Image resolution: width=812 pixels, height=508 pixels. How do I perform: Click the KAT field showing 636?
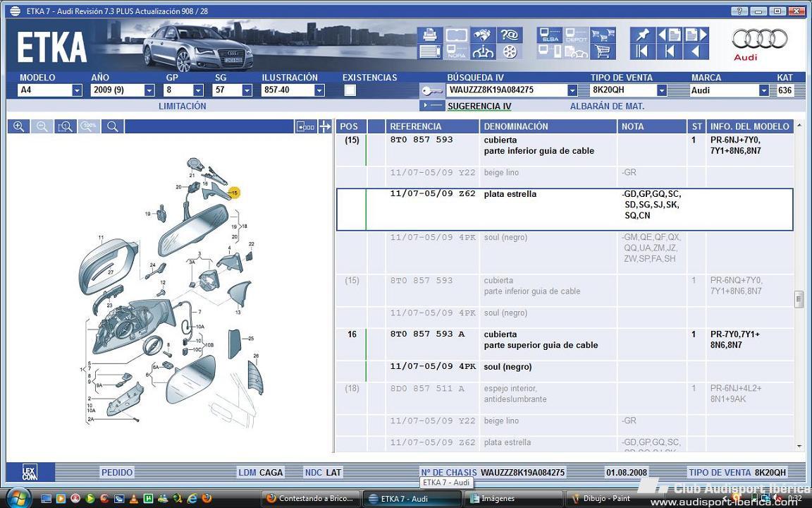(x=785, y=90)
